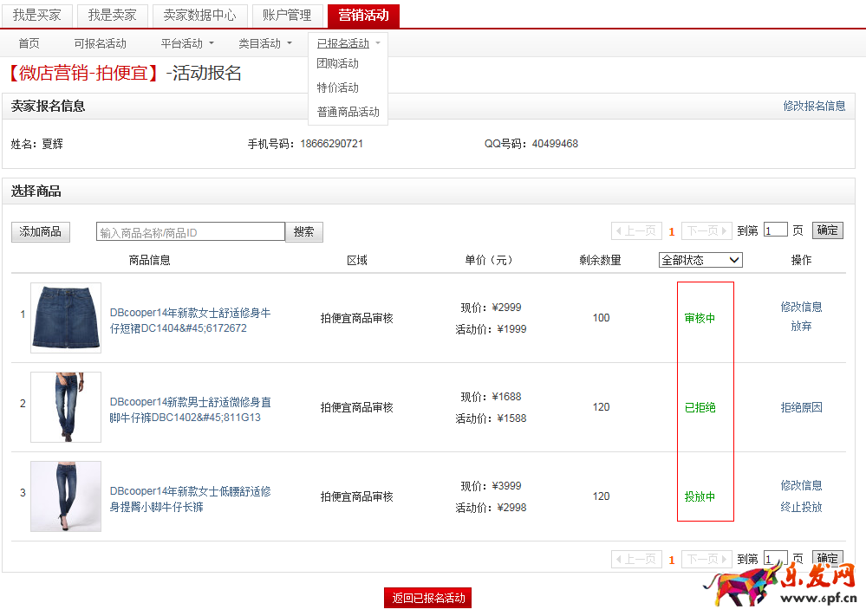Open the 账户管理 tab
The height and width of the screenshot is (616, 866).
[287, 16]
